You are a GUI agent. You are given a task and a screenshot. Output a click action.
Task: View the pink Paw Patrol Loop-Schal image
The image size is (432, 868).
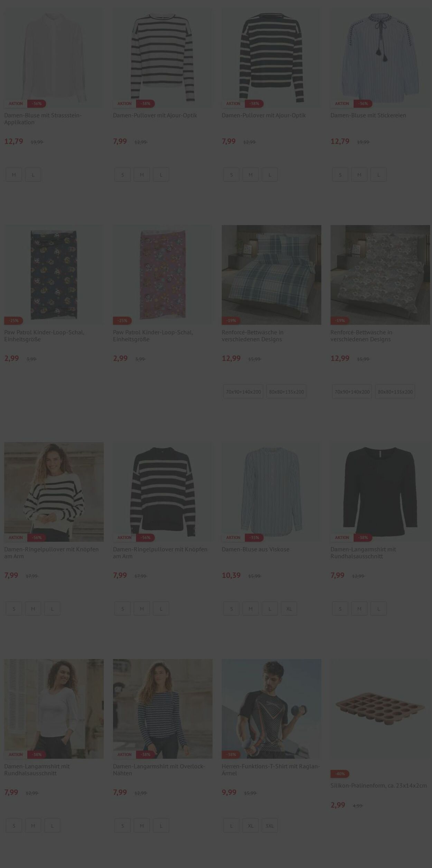click(162, 275)
